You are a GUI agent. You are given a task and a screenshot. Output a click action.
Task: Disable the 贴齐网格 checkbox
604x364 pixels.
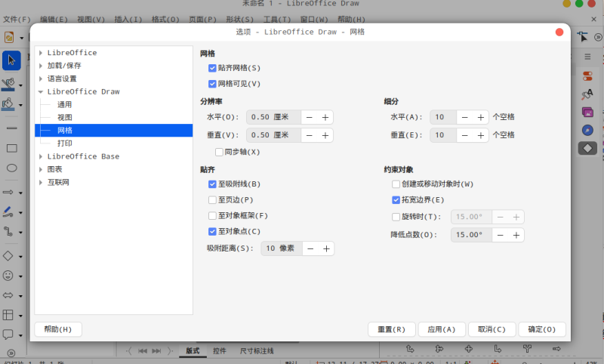213,68
